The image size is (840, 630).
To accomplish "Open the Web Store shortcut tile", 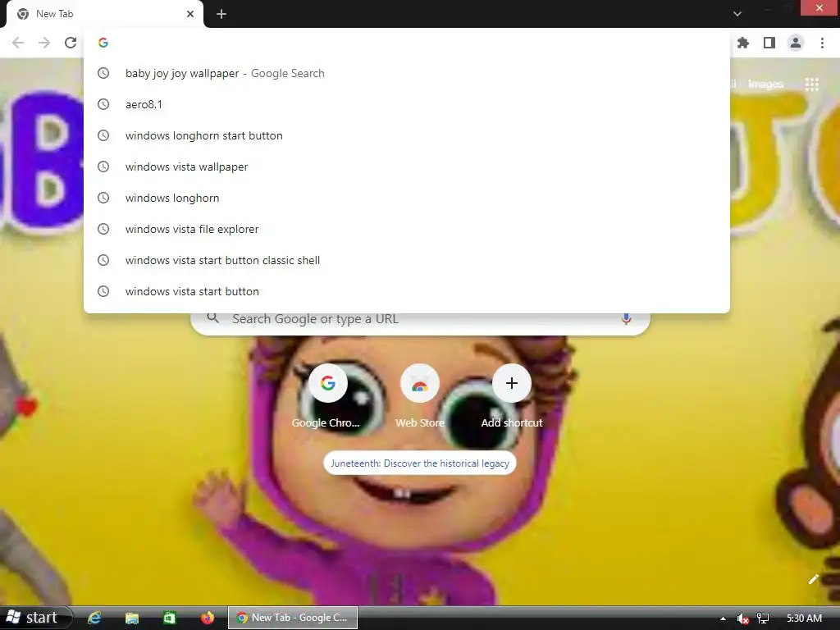I will [419, 396].
